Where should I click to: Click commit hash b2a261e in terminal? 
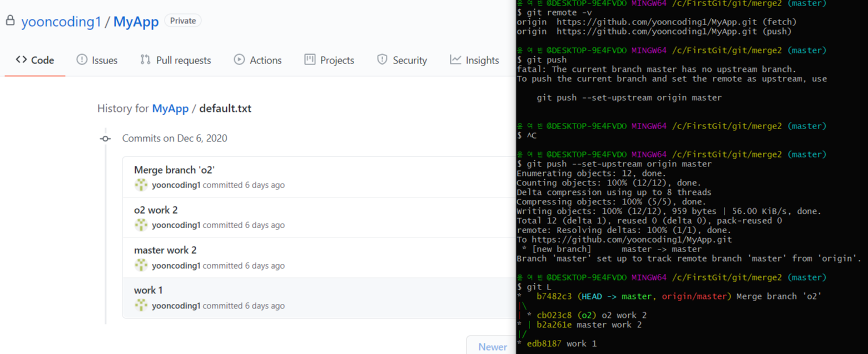(x=554, y=325)
